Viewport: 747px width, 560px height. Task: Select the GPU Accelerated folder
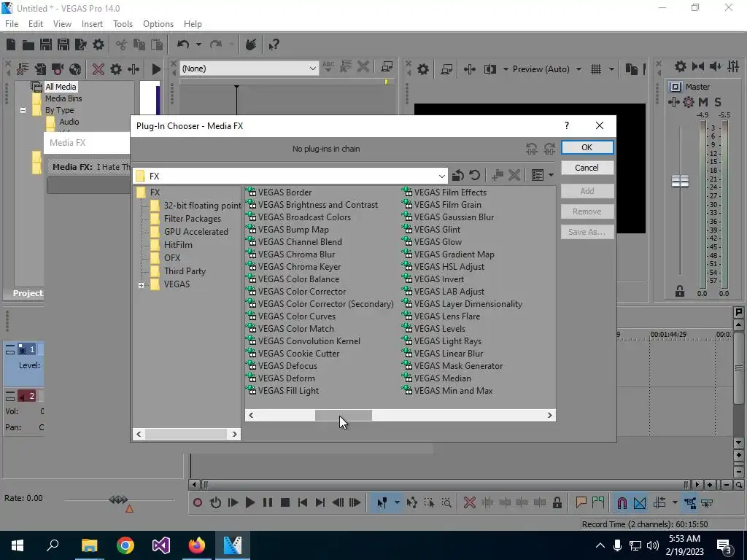[190, 232]
